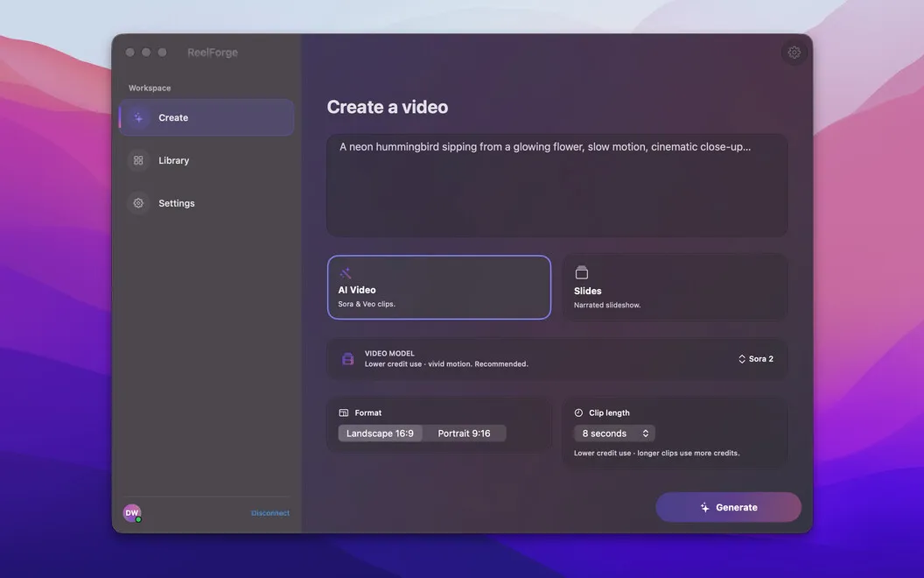Go to the Create section

click(206, 117)
